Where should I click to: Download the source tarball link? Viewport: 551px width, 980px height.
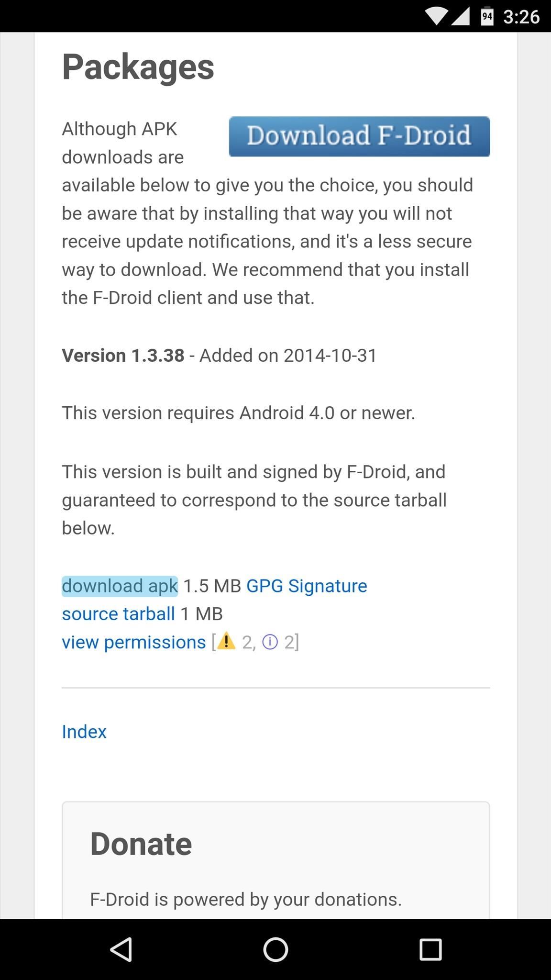click(118, 614)
